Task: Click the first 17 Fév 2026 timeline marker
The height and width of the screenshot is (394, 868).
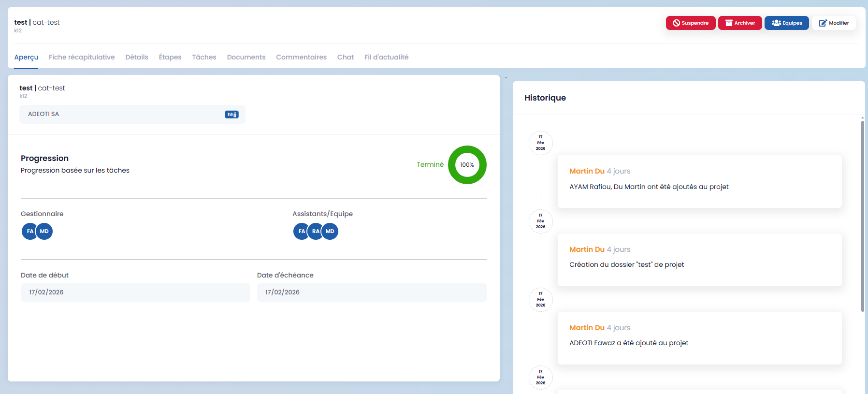Action: pyautogui.click(x=540, y=143)
